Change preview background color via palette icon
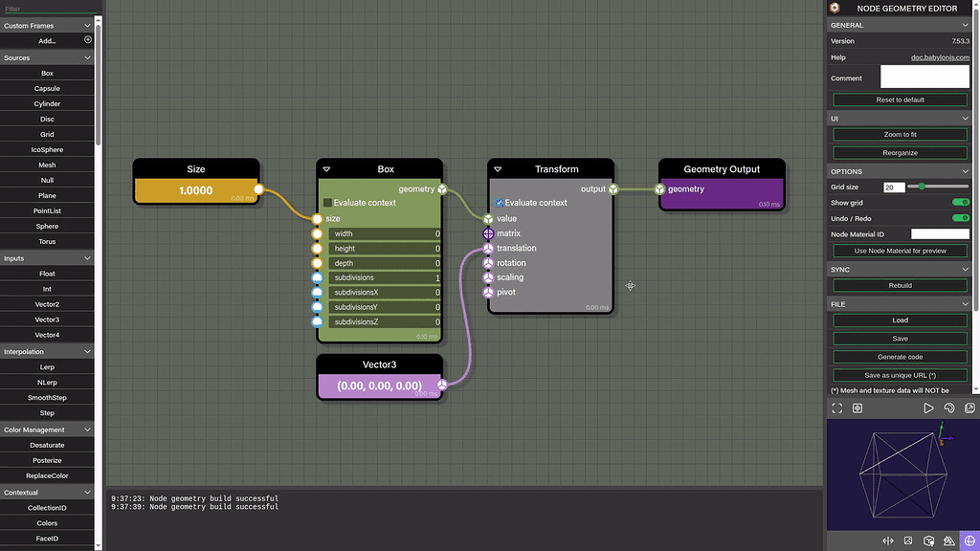The height and width of the screenshot is (551, 980). 949,408
